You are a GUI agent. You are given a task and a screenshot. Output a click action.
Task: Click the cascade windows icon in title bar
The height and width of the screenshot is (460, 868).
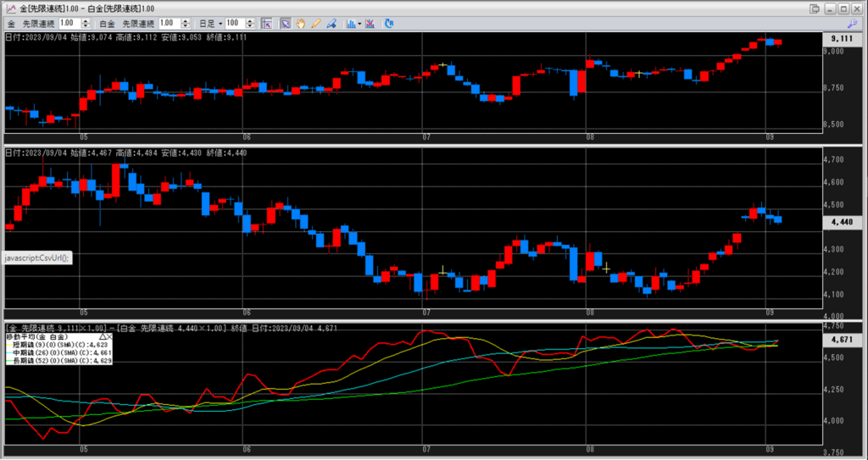click(815, 8)
